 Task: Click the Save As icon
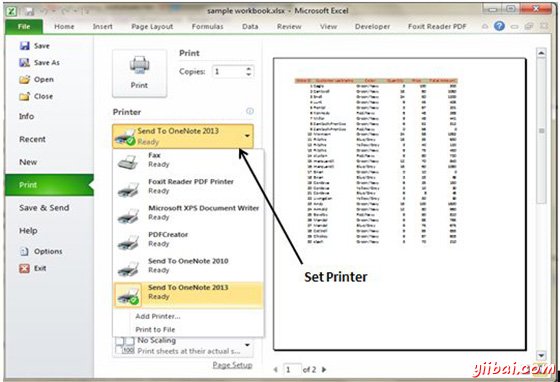pyautogui.click(x=24, y=62)
